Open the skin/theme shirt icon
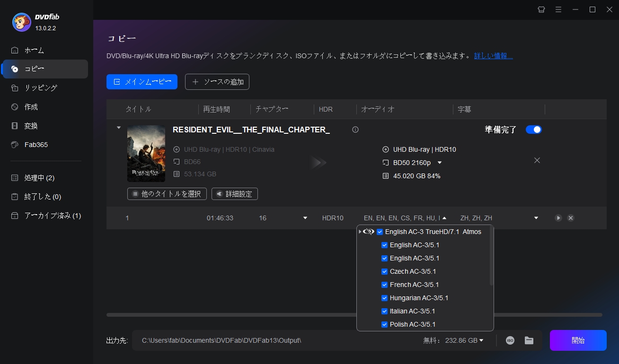 point(541,9)
